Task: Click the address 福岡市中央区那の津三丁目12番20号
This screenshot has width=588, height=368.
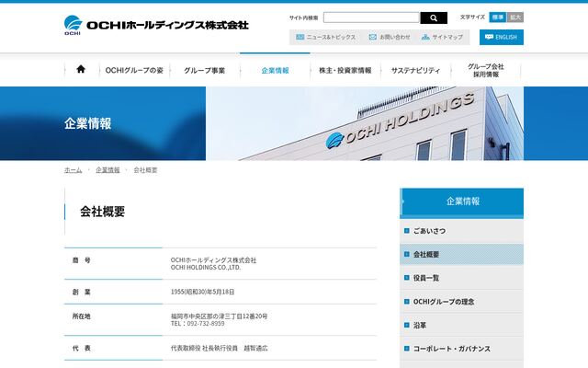Action: 219,316
